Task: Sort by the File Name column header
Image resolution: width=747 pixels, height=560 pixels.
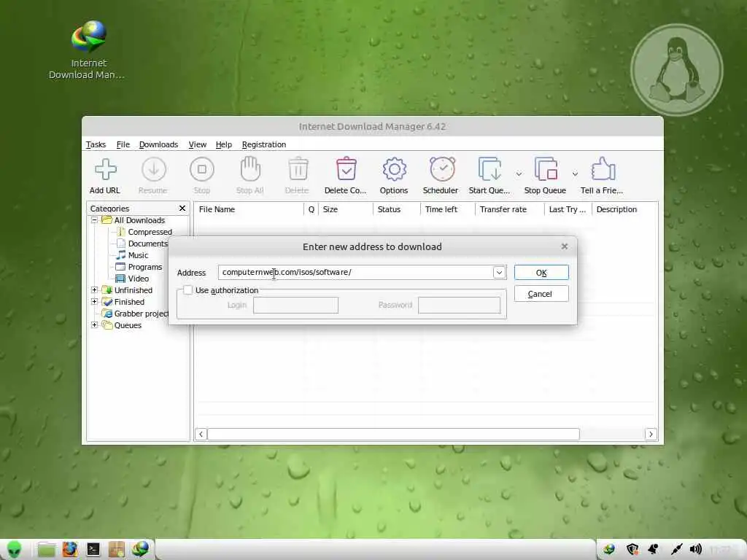Action: coord(249,209)
